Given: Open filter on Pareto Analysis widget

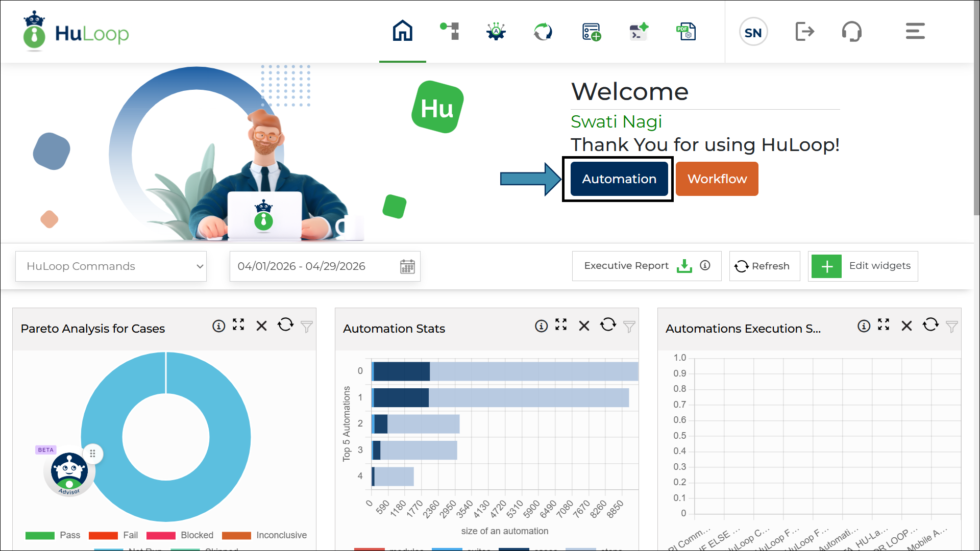Looking at the screenshot, I should (x=307, y=327).
